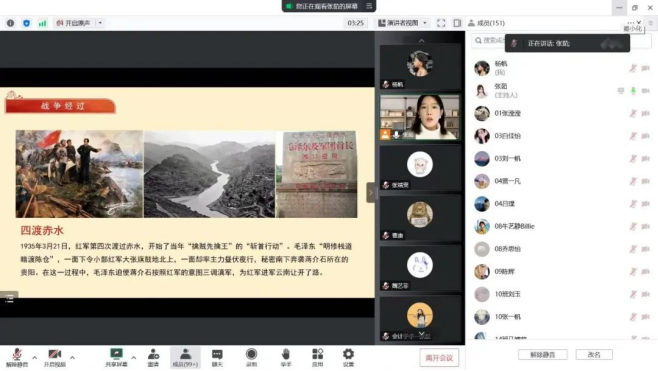658x371 pixels.
Task: Click the invite (邀请) icon
Action: [x=153, y=357]
